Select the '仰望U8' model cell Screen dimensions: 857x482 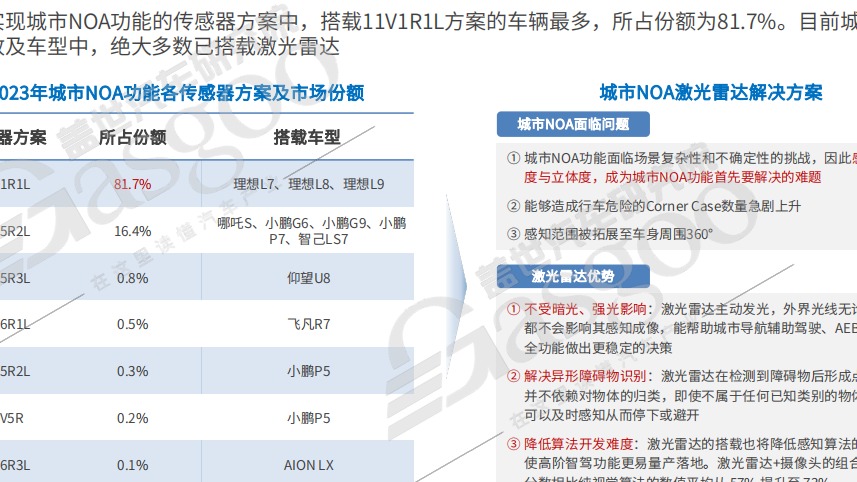(308, 278)
